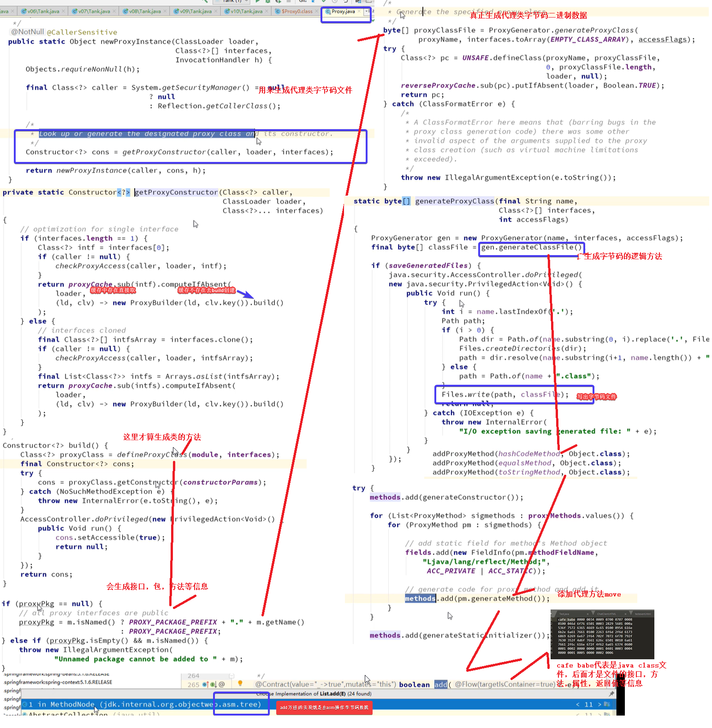This screenshot has width=712, height=728.
Task: Click the left angle bracket beside 11
Action: point(578,704)
